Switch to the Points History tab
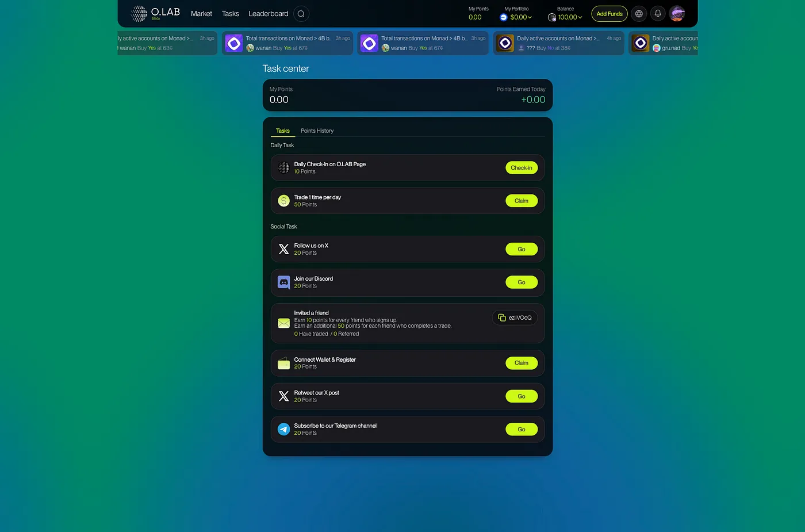This screenshot has width=805, height=532. pos(317,131)
